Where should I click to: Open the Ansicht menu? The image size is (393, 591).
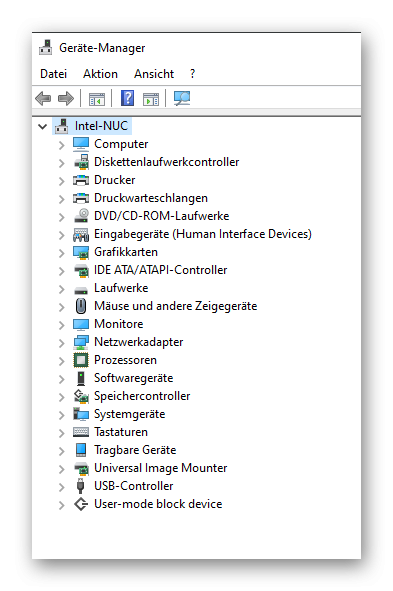point(154,74)
